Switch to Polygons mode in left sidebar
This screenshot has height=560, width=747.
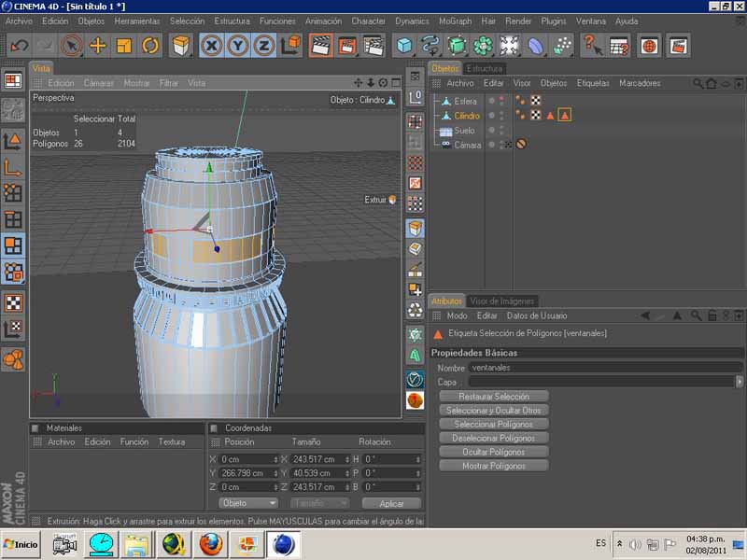[13, 245]
